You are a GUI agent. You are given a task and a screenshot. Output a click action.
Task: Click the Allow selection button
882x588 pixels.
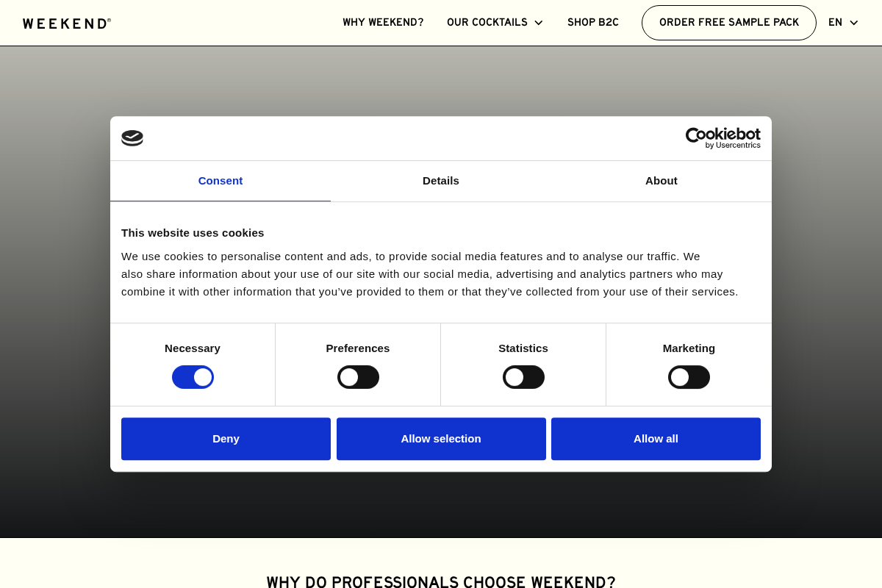coord(441,439)
